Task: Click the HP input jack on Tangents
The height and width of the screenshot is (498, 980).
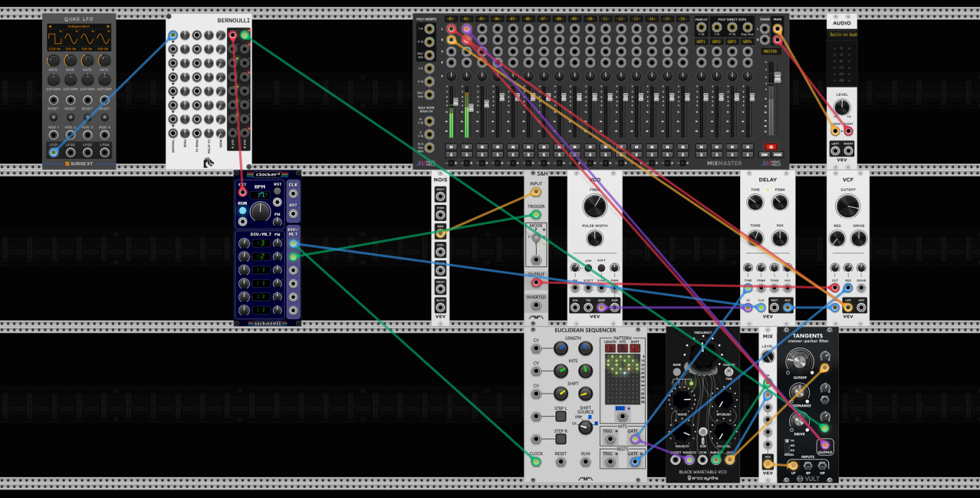Action: pyautogui.click(x=823, y=465)
